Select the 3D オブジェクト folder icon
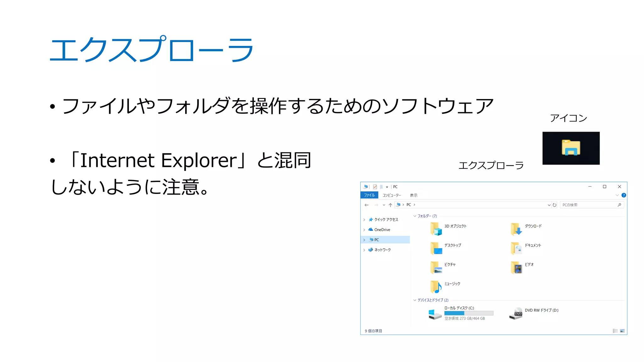 click(436, 229)
